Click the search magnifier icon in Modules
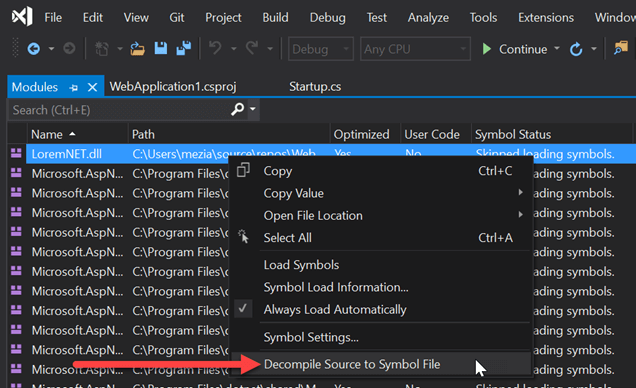The image size is (636, 388). (238, 109)
